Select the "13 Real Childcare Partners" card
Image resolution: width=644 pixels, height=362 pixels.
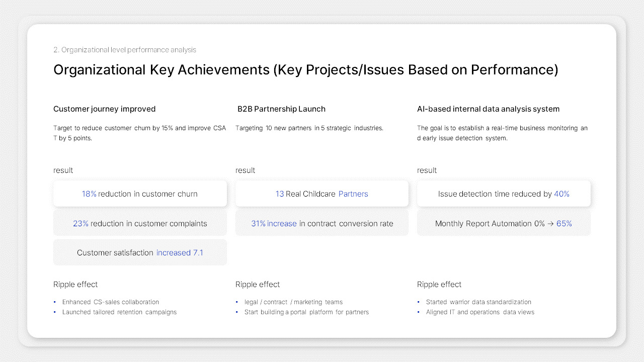[322, 193]
